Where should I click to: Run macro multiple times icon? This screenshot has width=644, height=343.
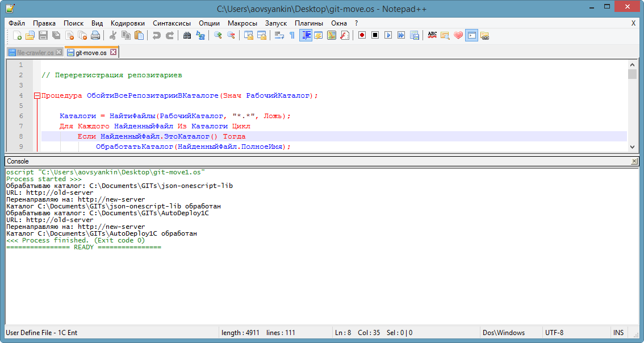pos(402,36)
